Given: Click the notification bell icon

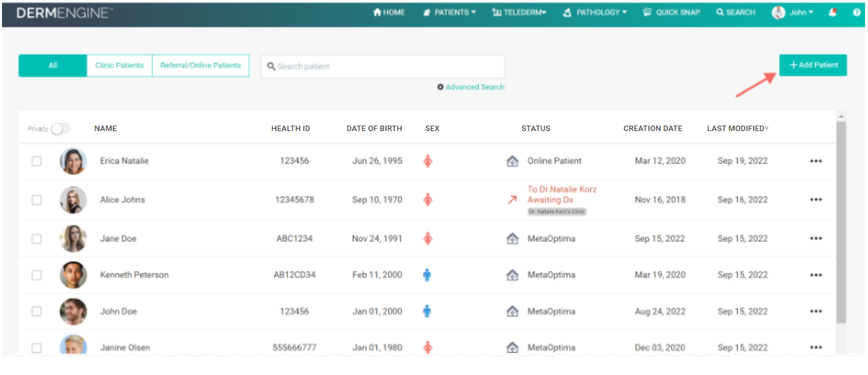Looking at the screenshot, I should tap(832, 12).
